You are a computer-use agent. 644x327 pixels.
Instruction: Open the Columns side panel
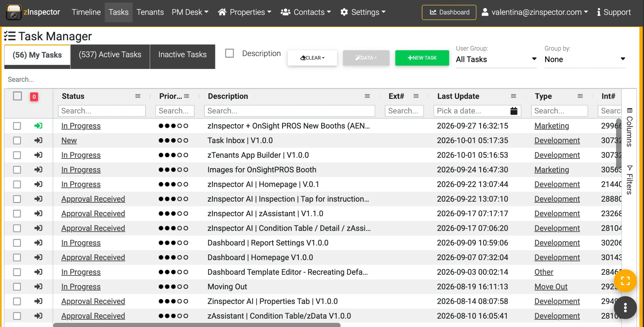tap(630, 127)
